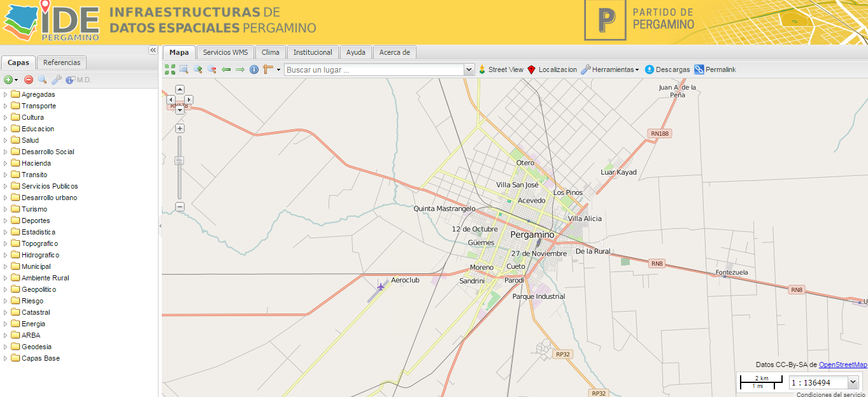Viewport: 868px width, 397px height.
Task: Expand the Transporte layer folder
Action: click(x=5, y=105)
